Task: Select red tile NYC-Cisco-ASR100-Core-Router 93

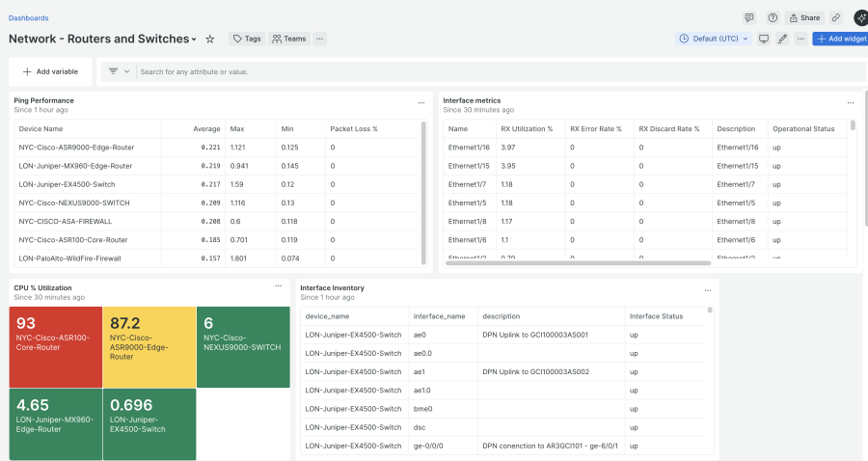Action: (x=56, y=347)
